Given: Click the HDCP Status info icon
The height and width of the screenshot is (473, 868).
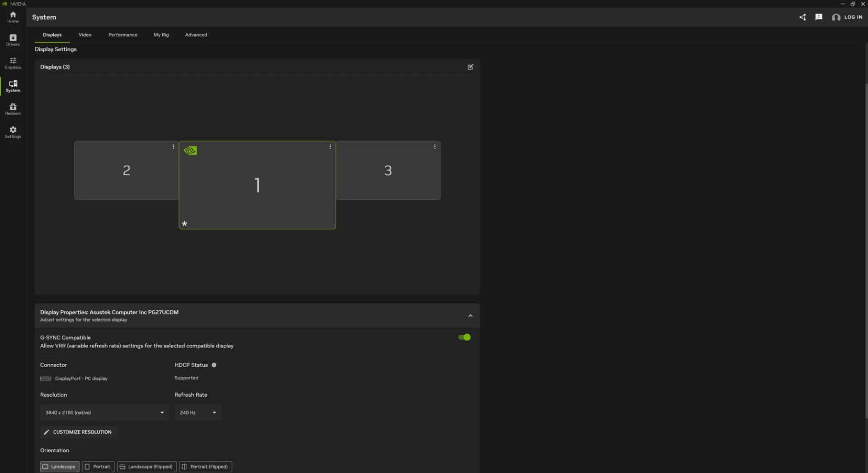Looking at the screenshot, I should (x=214, y=365).
